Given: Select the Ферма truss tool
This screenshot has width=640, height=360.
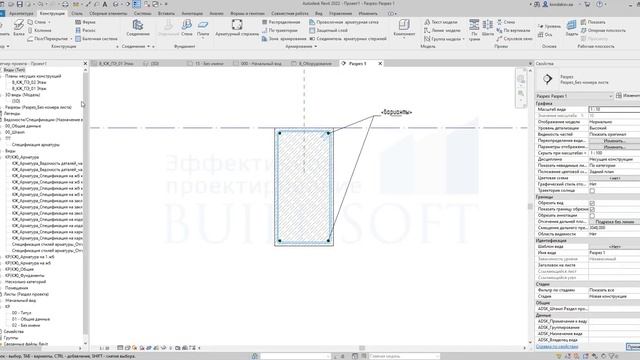Looking at the screenshot, I should coord(85,22).
